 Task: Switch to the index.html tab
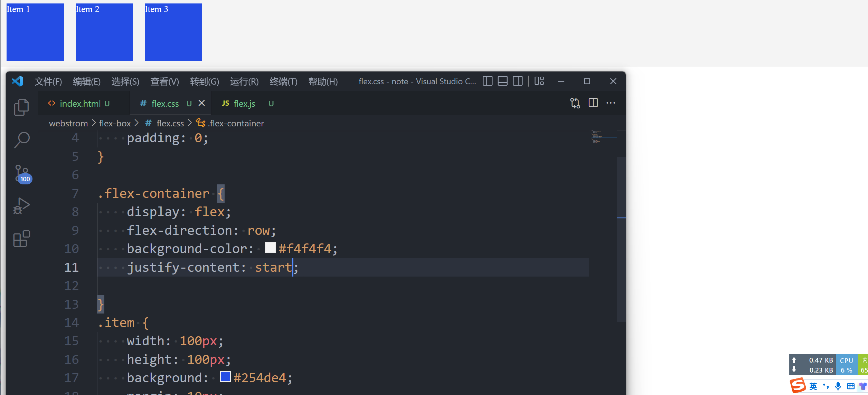[x=80, y=104]
